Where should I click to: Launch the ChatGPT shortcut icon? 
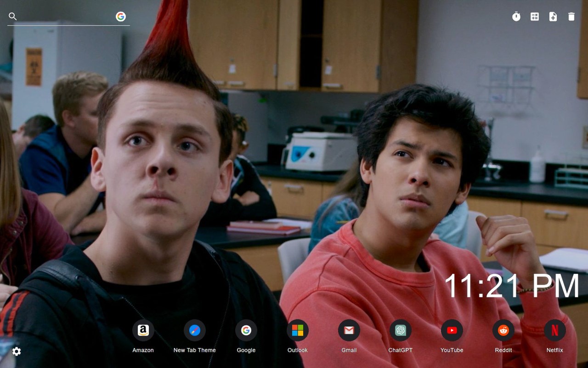coord(400,330)
